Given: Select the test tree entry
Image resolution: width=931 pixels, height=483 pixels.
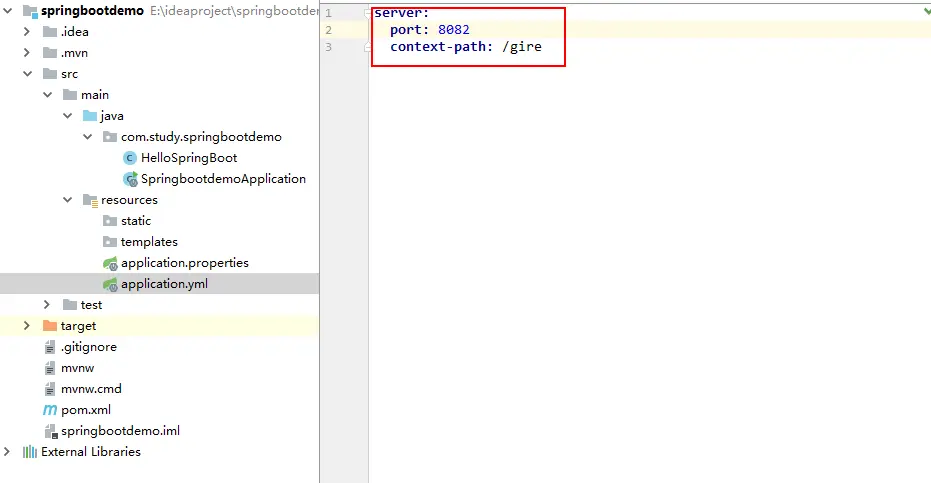Looking at the screenshot, I should 91,305.
